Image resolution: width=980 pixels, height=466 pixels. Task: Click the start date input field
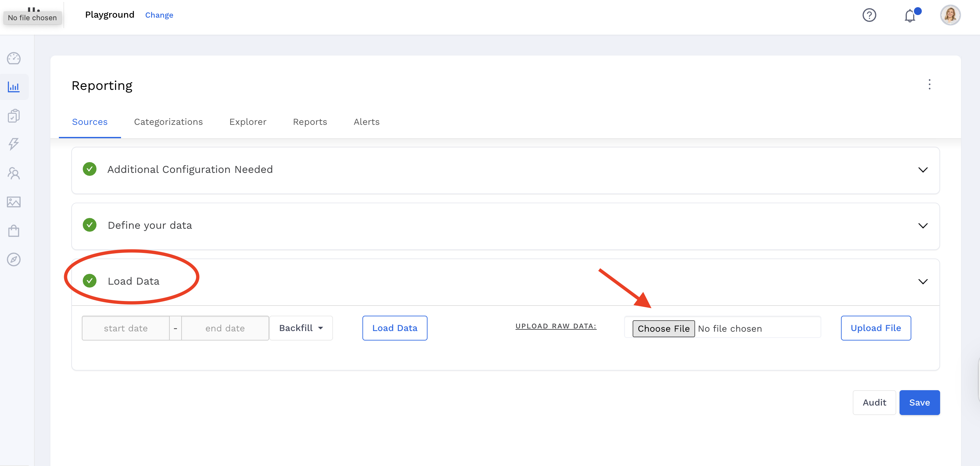[x=126, y=328]
